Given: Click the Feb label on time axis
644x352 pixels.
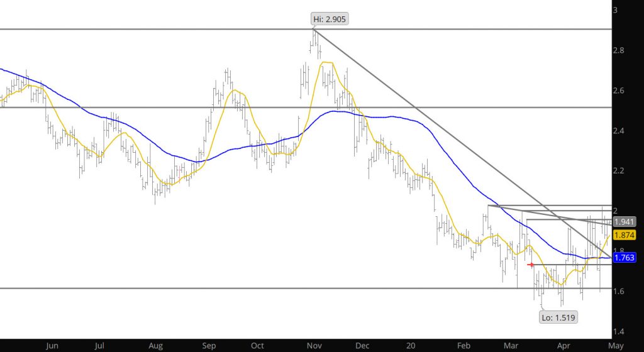Looking at the screenshot, I should point(463,345).
